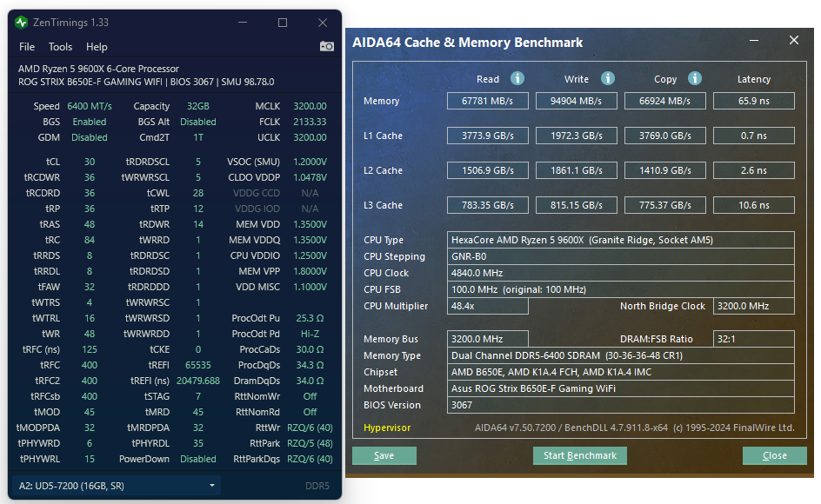The height and width of the screenshot is (504, 821).
Task: Click the L2 Cache Read 1506.9 GB/s field
Action: click(x=487, y=170)
